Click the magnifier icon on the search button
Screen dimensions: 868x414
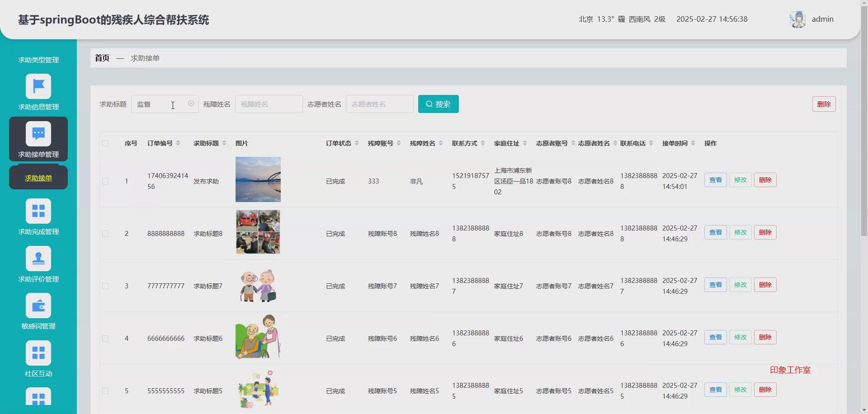click(x=429, y=104)
